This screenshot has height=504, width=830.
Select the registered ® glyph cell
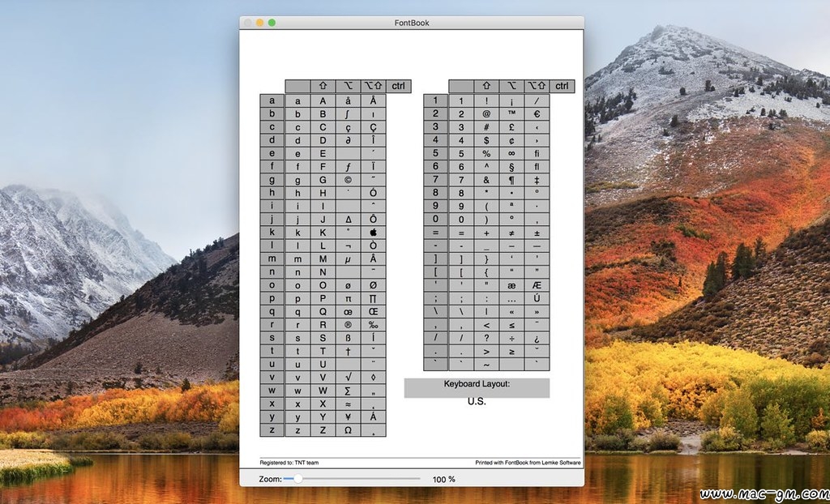click(x=349, y=325)
